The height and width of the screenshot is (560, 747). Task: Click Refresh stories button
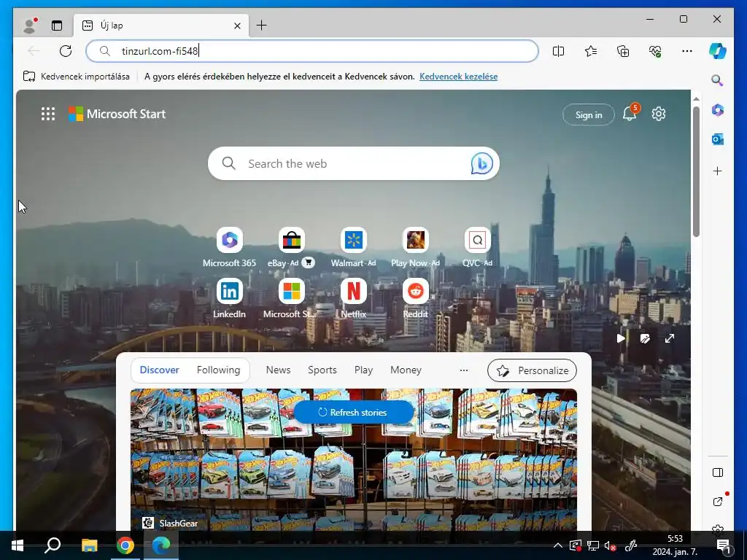(x=354, y=413)
